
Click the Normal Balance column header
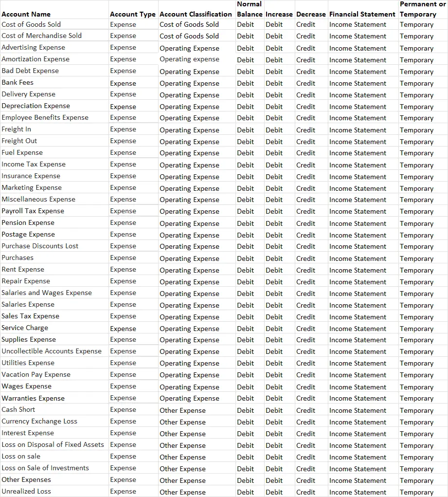pos(249,9)
